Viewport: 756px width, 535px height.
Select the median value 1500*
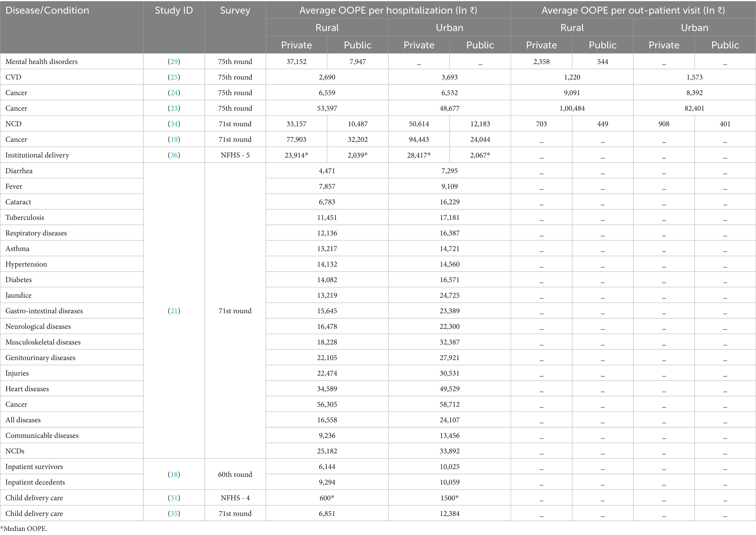point(449,498)
